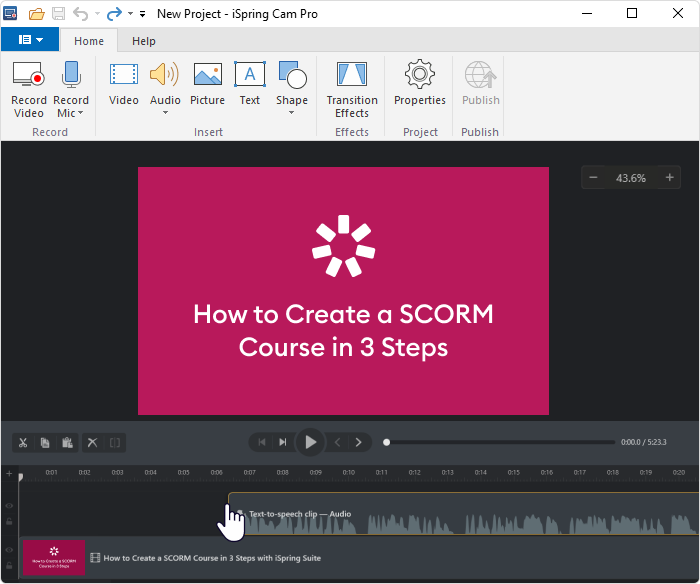Click the video clip title on timeline
This screenshot has height=584, width=700.
pos(212,558)
